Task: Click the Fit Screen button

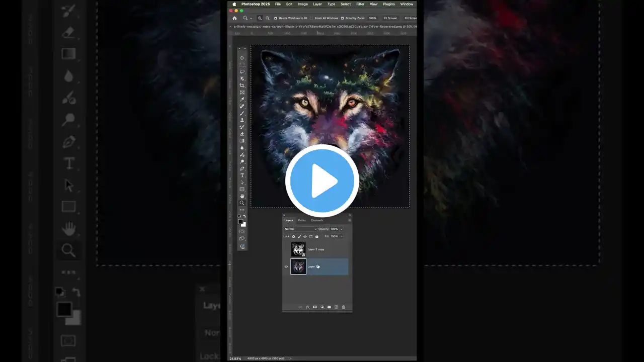Action: (x=390, y=18)
